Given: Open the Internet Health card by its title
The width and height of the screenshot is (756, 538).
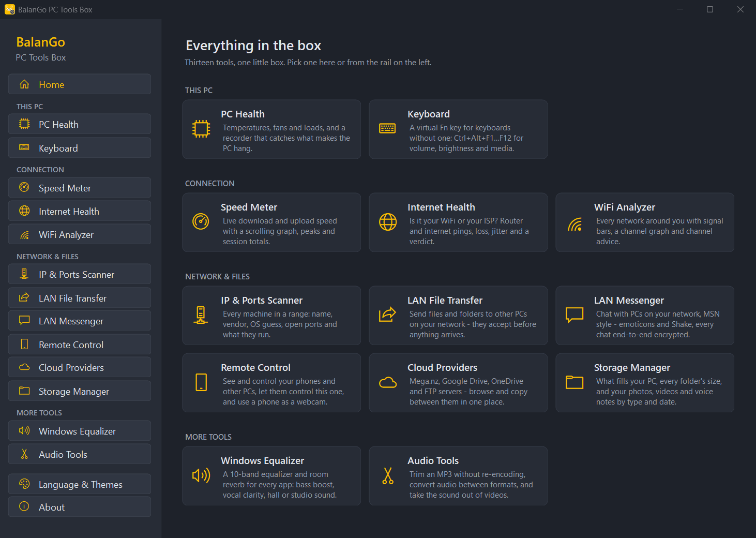Looking at the screenshot, I should [441, 207].
